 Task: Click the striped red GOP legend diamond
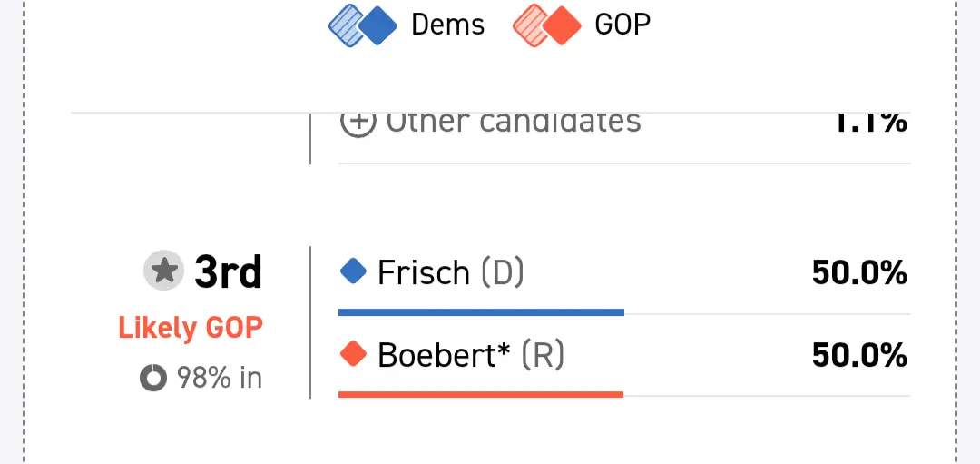[530, 25]
